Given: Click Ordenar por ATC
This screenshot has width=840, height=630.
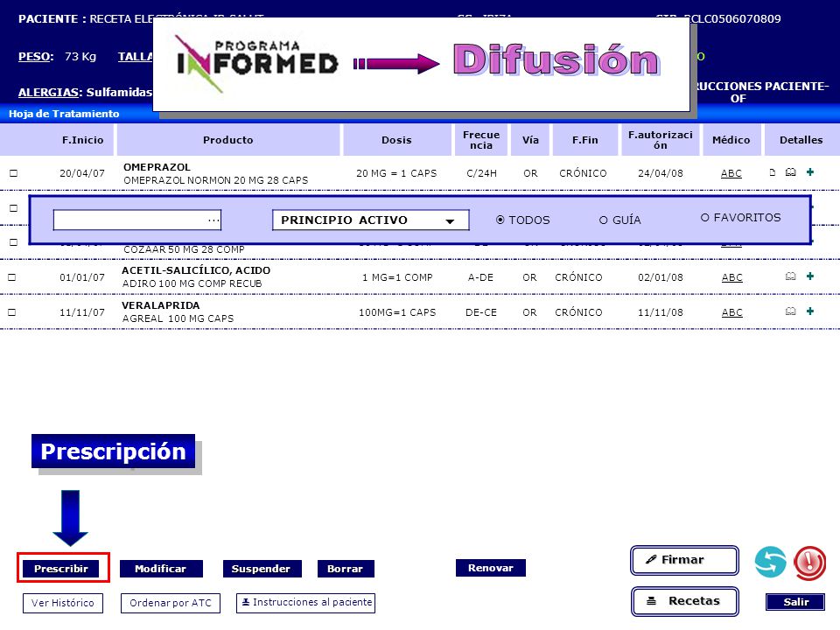Looking at the screenshot, I should [x=171, y=603].
